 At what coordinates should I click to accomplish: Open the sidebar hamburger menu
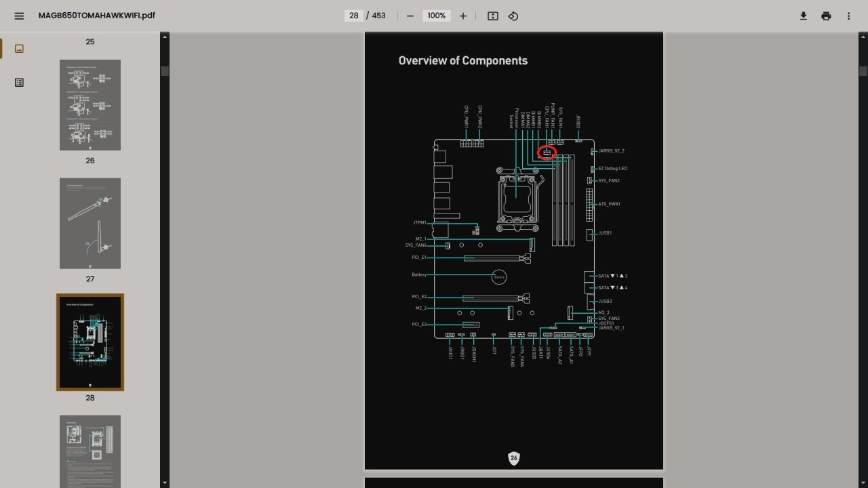tap(19, 16)
